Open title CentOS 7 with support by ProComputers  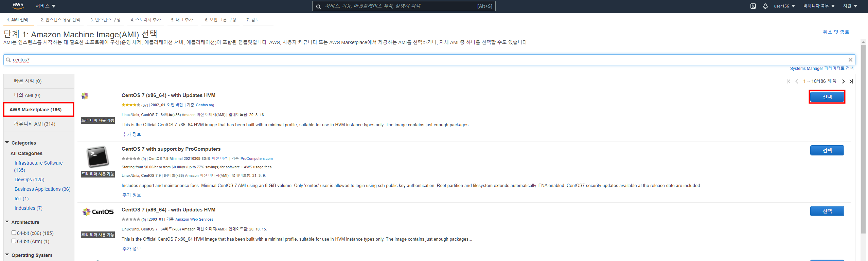(171, 149)
